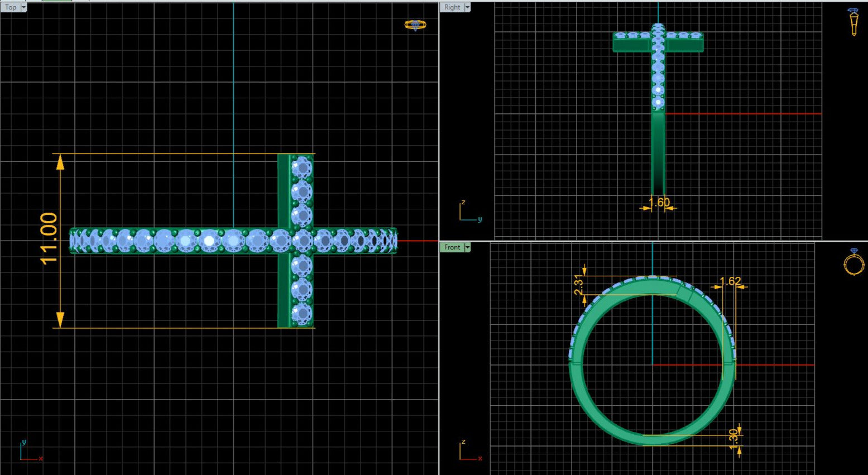This screenshot has width=868, height=475.
Task: Select the 11.00 dimension text
Action: click(49, 238)
